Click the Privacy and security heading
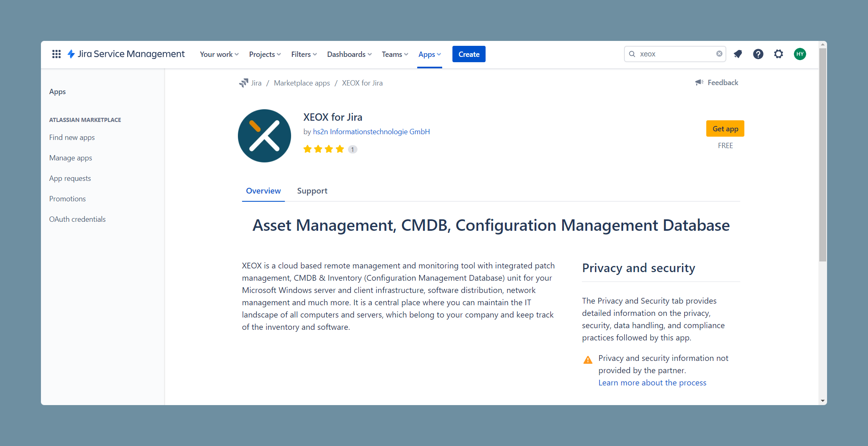The width and height of the screenshot is (868, 446). (639, 268)
